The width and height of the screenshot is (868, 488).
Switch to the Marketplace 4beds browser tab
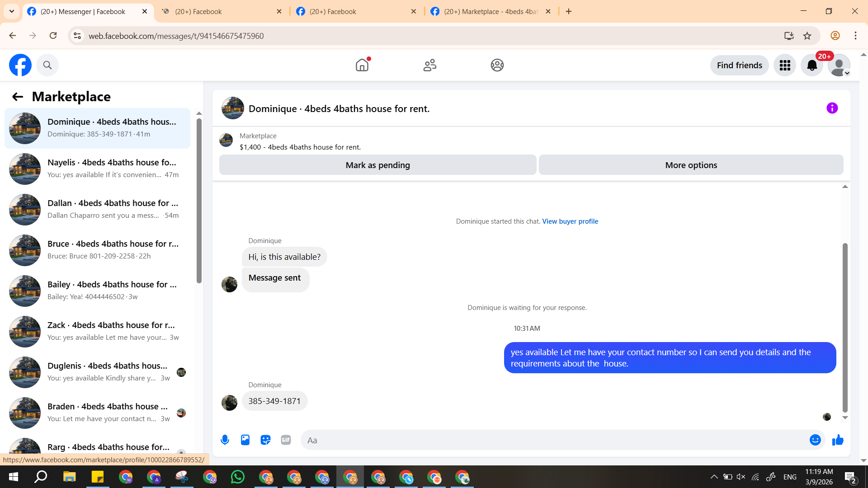(491, 12)
